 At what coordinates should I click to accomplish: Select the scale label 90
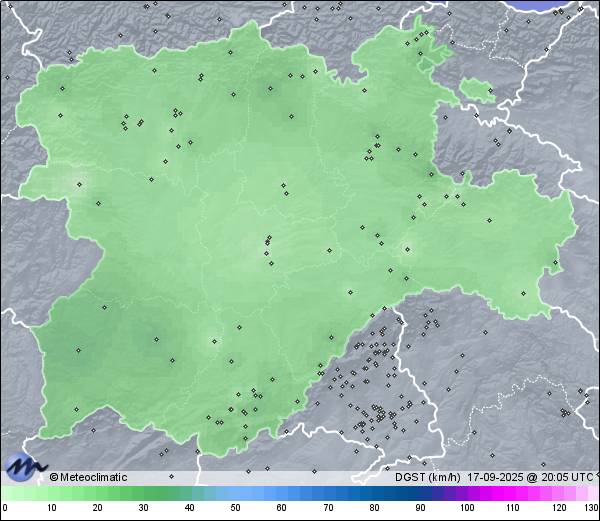coord(421,508)
